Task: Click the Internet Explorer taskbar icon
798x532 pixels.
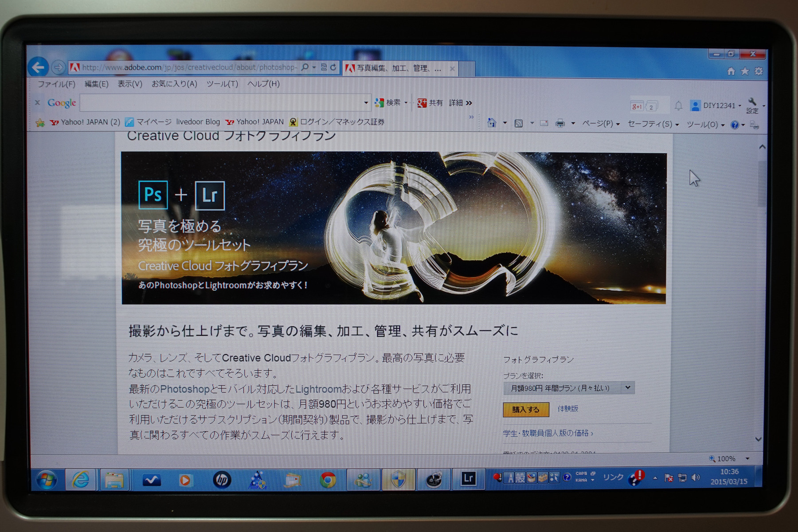Action: pos(81,480)
